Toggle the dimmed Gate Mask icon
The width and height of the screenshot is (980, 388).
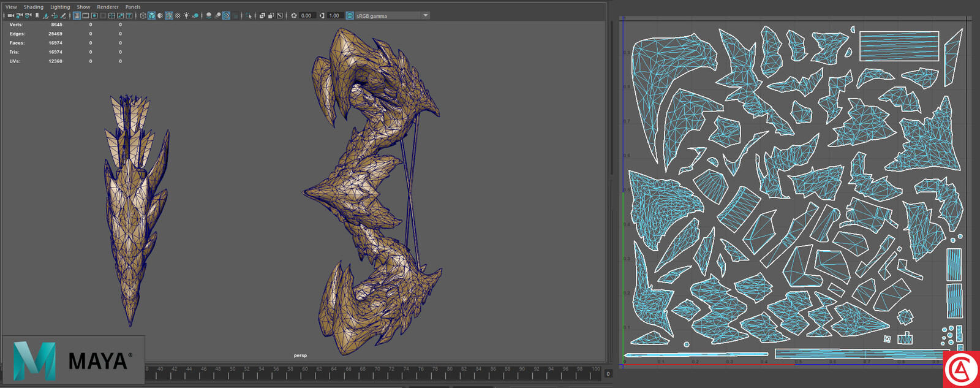pos(103,15)
